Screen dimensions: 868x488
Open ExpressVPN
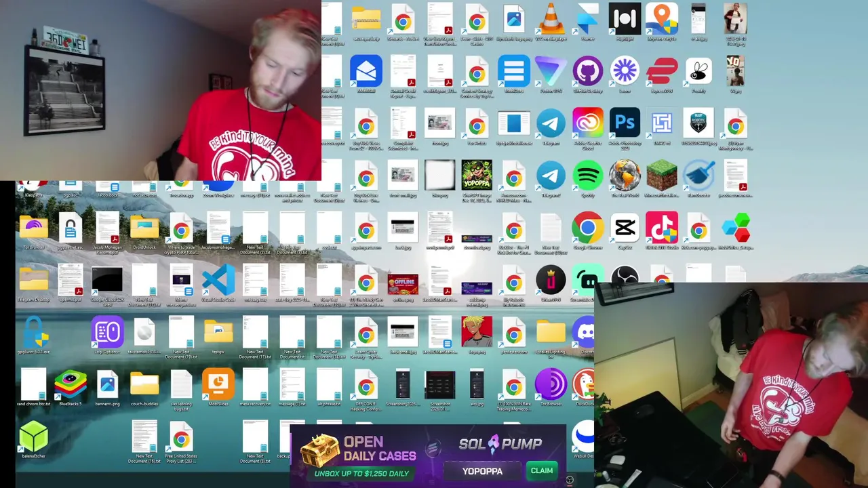pos(661,71)
